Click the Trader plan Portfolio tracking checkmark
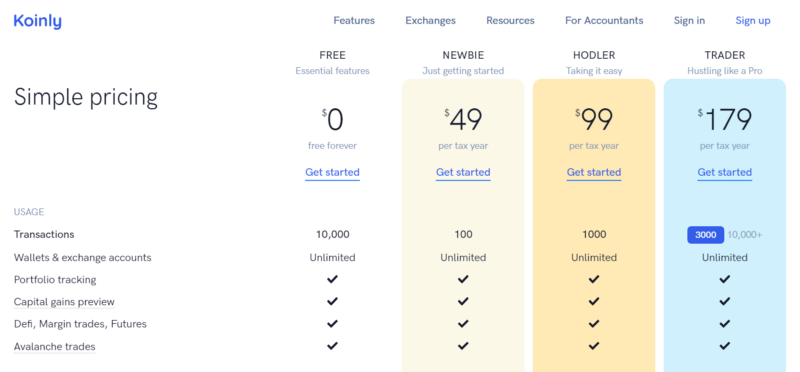The image size is (800, 372). (x=724, y=279)
